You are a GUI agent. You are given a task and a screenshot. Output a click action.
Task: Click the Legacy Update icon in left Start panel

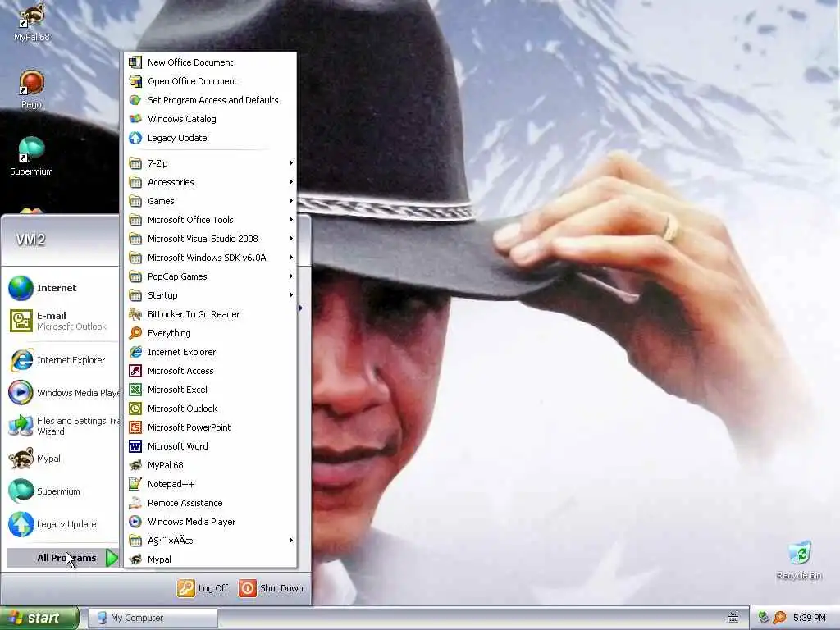pos(21,524)
